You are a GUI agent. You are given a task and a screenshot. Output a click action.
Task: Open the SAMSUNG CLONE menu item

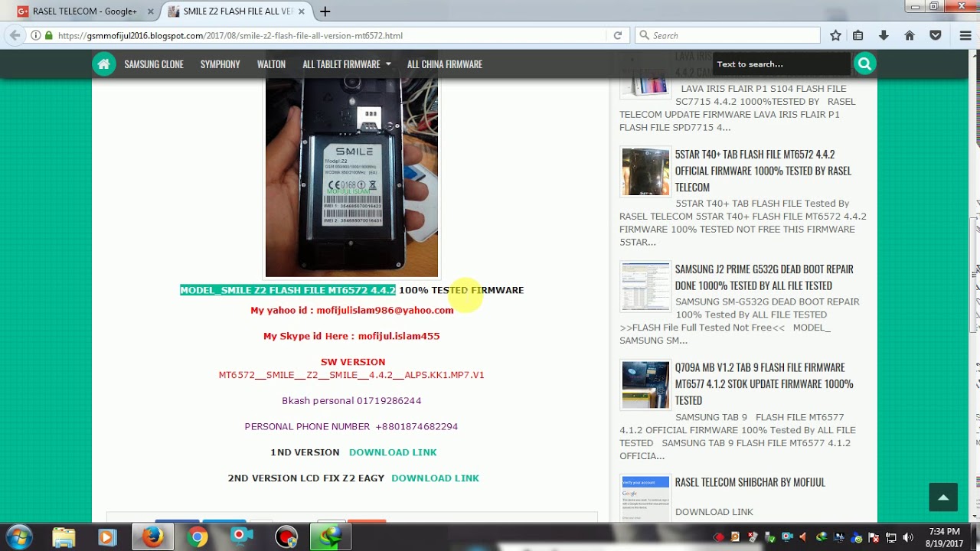[x=154, y=64]
